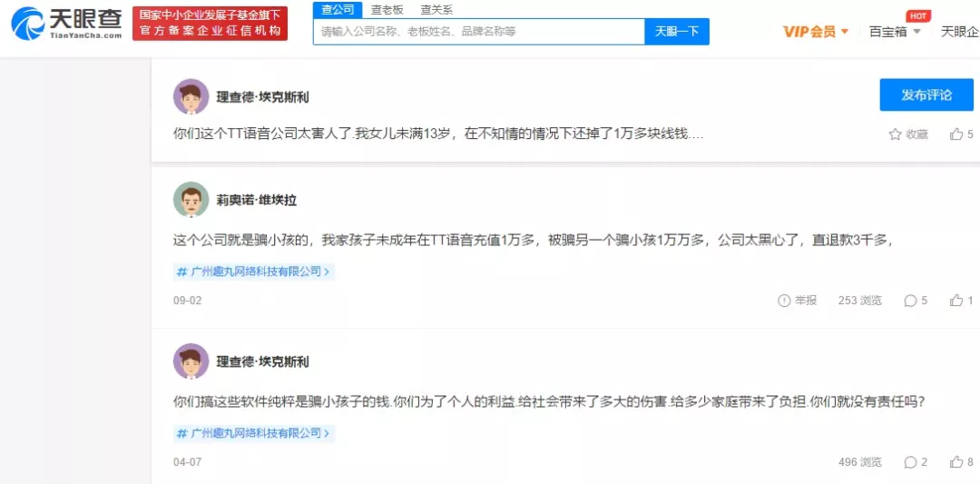Switch to the 查老板 search tab
980x484 pixels.
click(387, 10)
